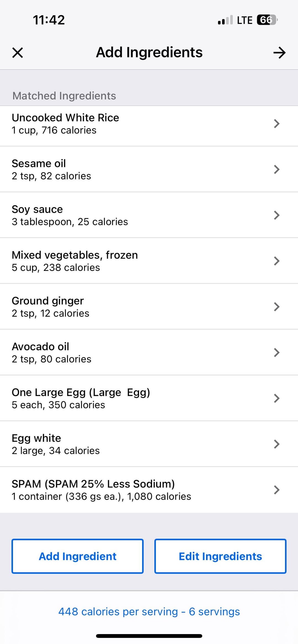Viewport: 298px width, 644px height.
Task: Close the Add Ingredients screen
Action: coord(18,53)
